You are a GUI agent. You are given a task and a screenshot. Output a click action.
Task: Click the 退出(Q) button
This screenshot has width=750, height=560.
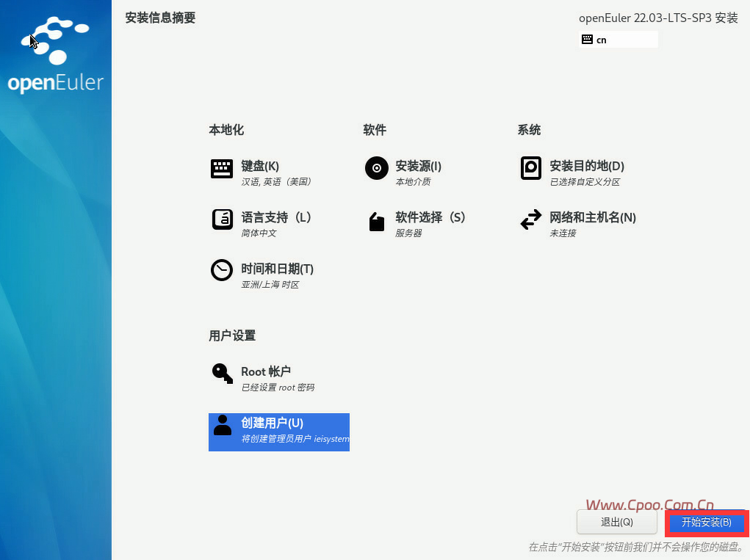pos(616,522)
